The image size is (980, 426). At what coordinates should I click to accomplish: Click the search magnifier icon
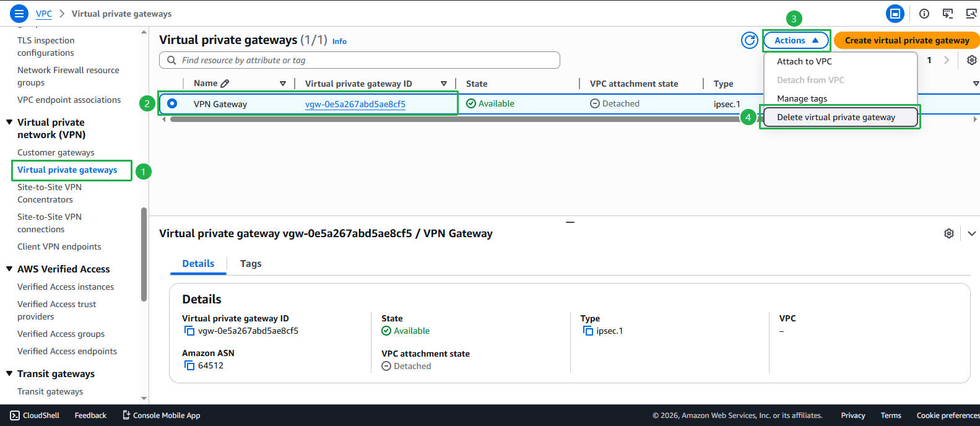coord(171,60)
